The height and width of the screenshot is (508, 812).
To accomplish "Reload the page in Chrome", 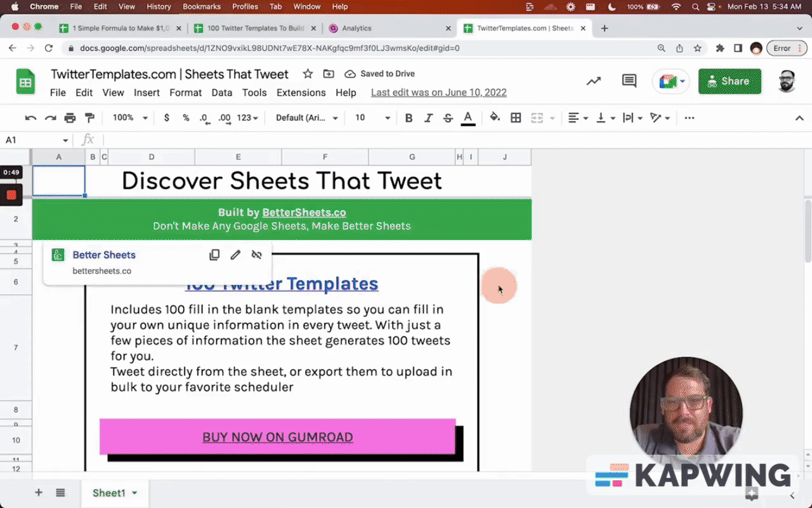I will (49, 48).
